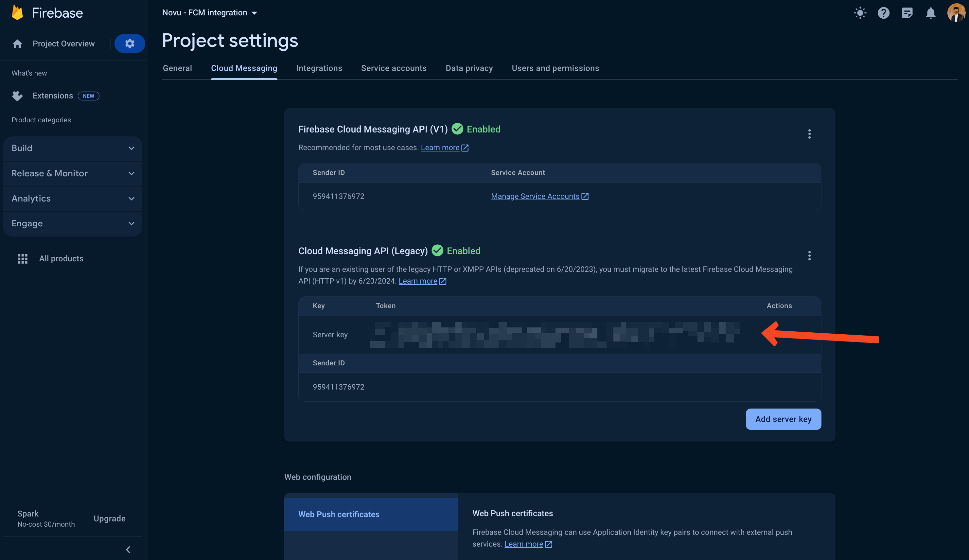The height and width of the screenshot is (560, 969).
Task: Click the Firebase flame logo
Action: pos(17,13)
